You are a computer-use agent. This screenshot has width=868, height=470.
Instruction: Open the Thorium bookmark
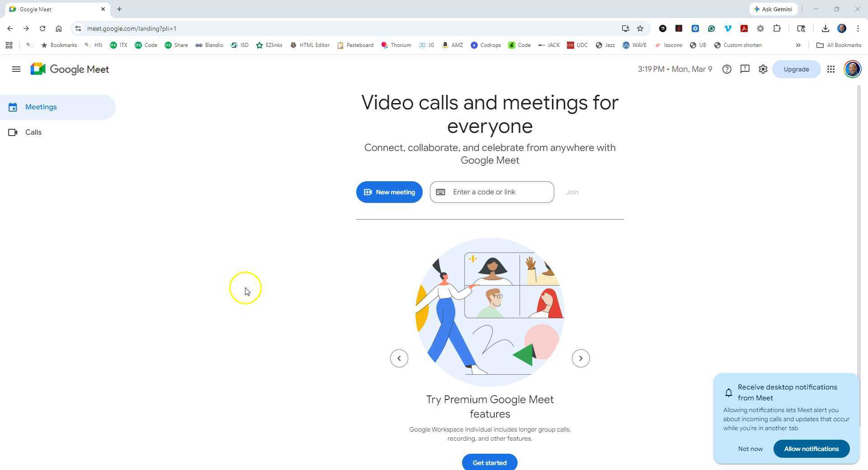click(396, 45)
